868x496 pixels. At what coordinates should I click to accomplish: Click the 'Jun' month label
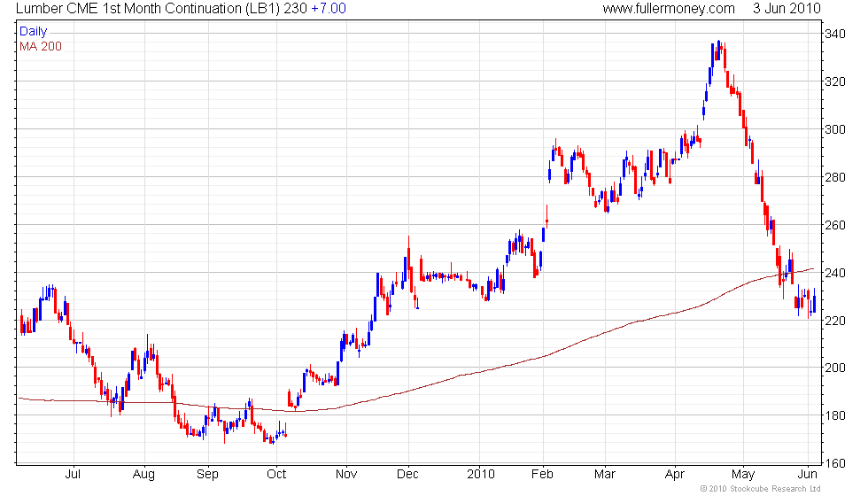(807, 475)
